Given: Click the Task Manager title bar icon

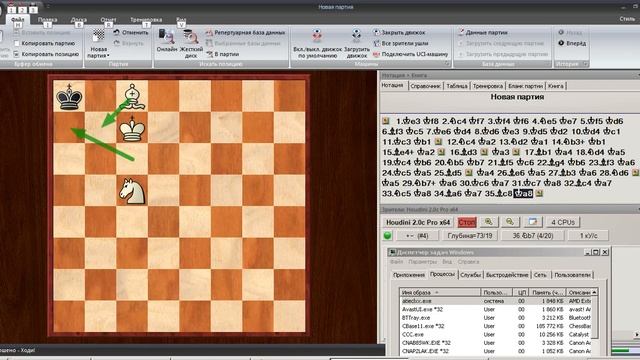Looking at the screenshot, I should tap(392, 252).
